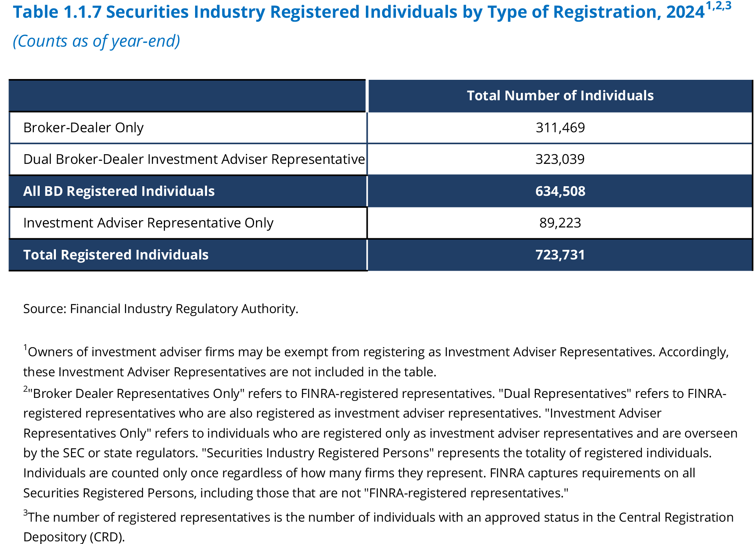Click the superscript footnote references after 2024

(718, 7)
